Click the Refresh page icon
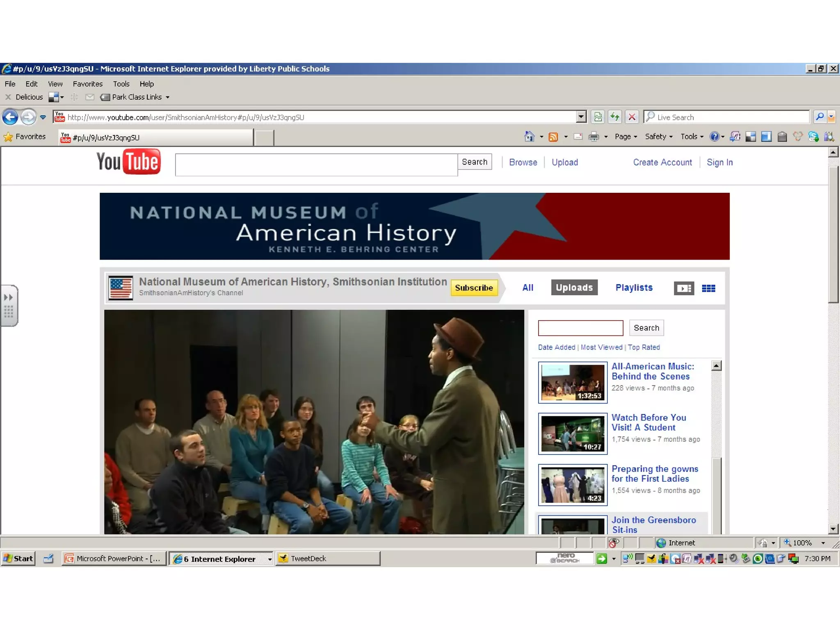 [614, 117]
